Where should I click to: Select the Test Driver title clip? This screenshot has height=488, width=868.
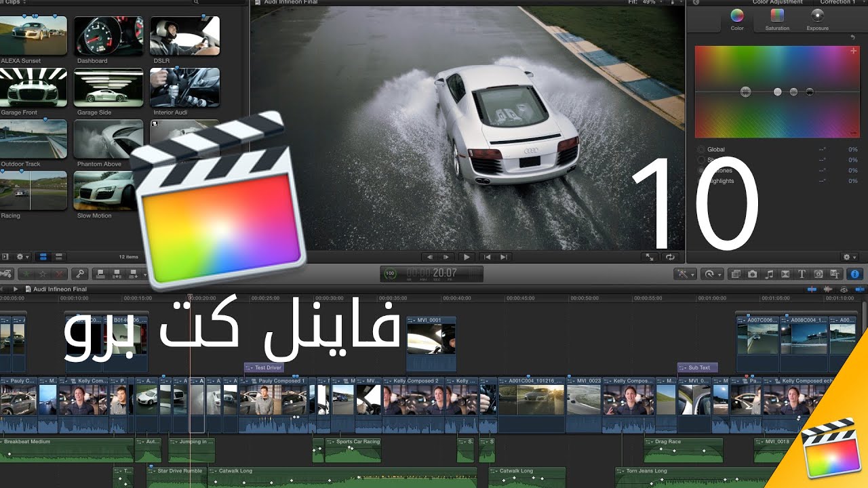tap(264, 367)
